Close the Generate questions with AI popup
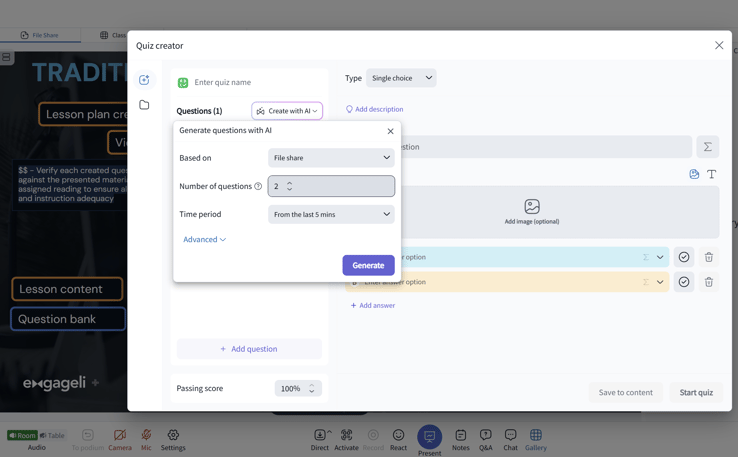Viewport: 738px width, 457px height. tap(390, 131)
